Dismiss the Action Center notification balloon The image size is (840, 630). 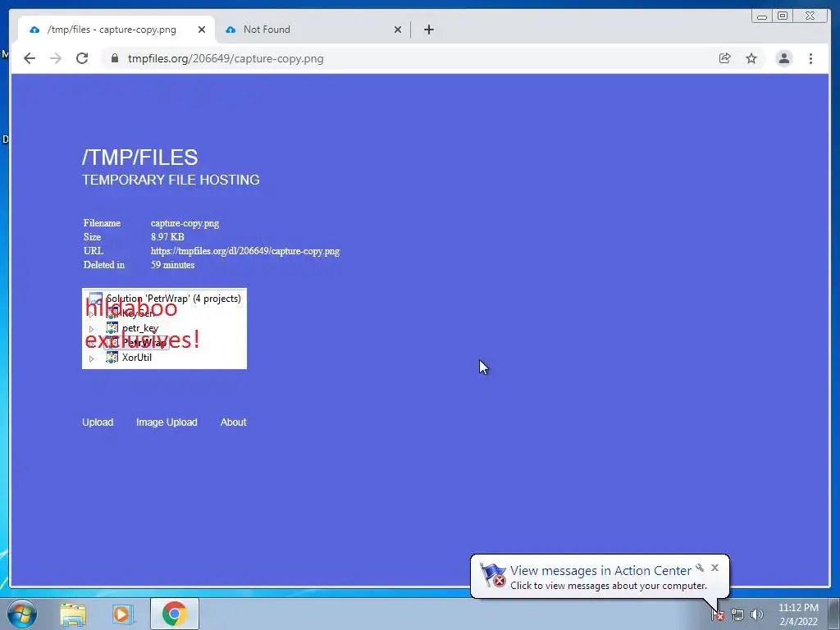click(714, 568)
